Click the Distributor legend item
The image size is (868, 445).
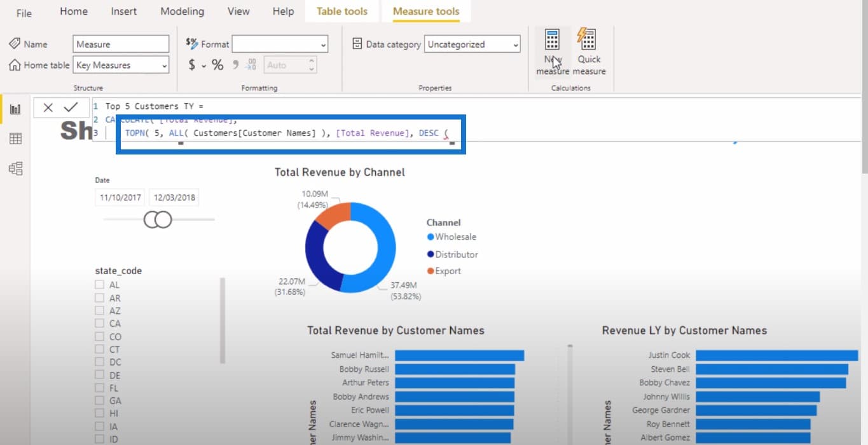coord(452,254)
